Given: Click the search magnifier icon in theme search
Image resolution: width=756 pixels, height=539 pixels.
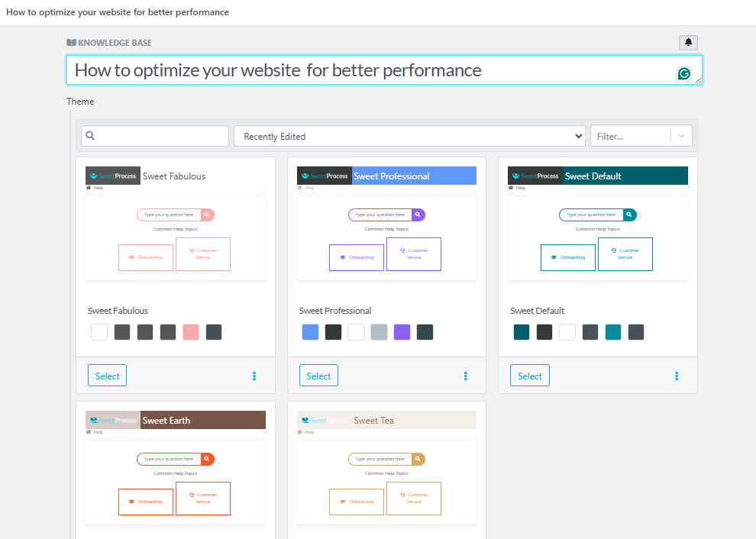Looking at the screenshot, I should pos(90,135).
